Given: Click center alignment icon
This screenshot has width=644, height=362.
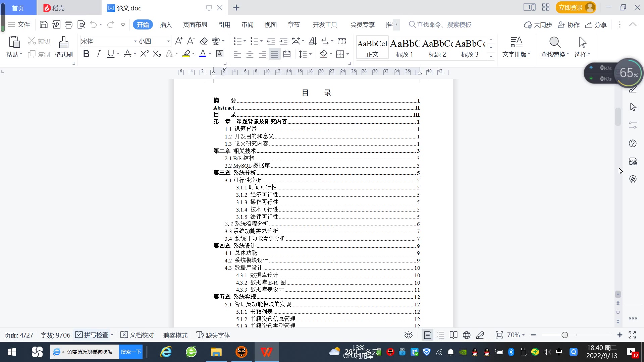Looking at the screenshot, I should coord(250,54).
